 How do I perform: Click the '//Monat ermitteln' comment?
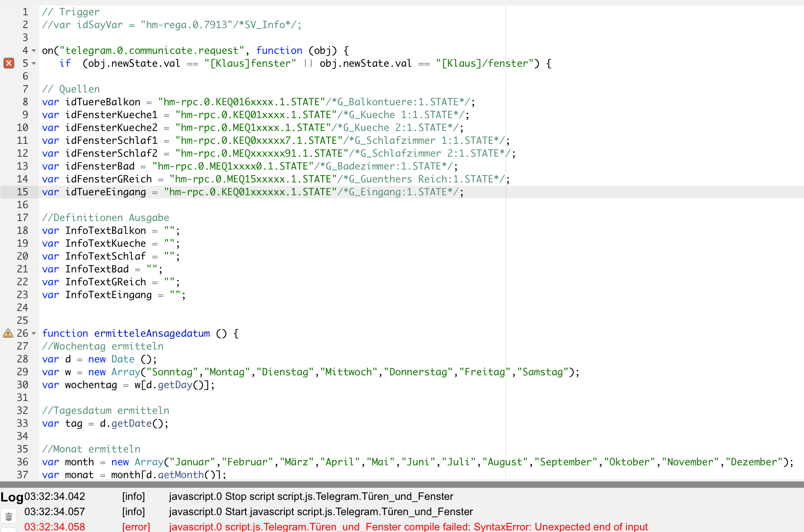[x=91, y=449]
